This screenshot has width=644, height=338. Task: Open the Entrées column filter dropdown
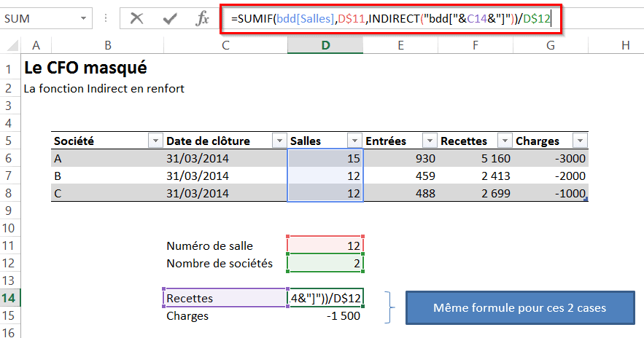coord(429,141)
